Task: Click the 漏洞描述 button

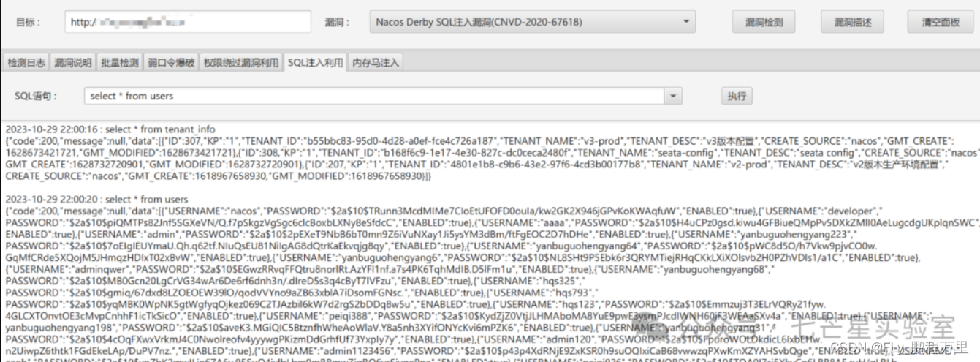Action: 853,22
